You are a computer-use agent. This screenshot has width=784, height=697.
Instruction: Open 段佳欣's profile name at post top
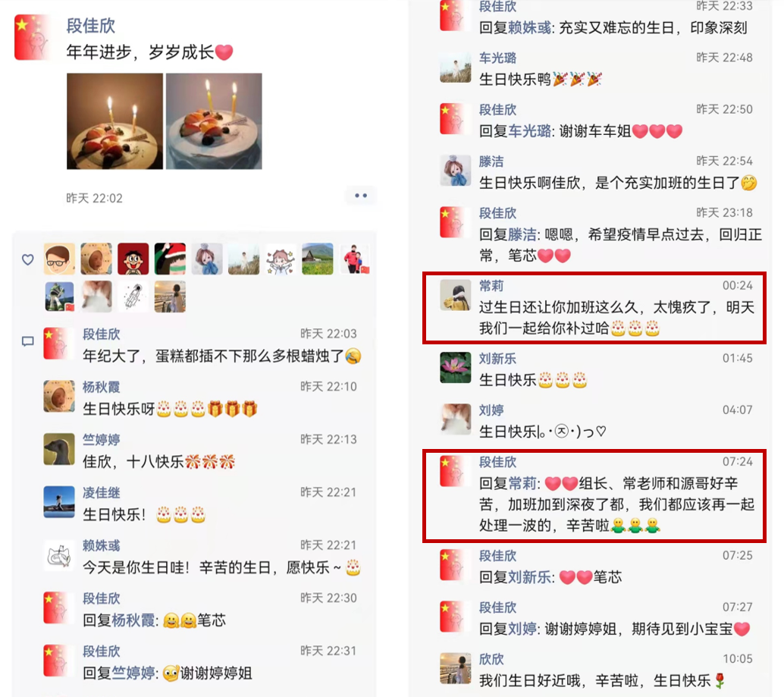91,26
